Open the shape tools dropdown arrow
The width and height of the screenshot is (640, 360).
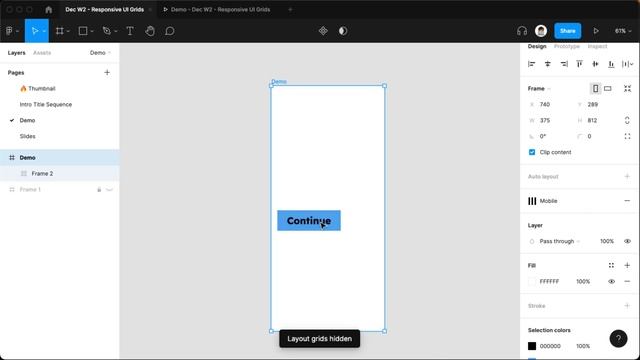[92, 31]
